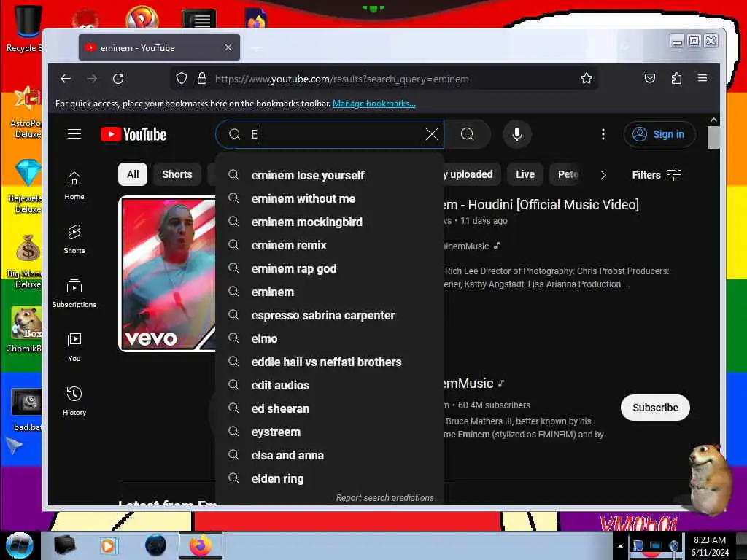Choose suggestion ed sheeran
747x560 pixels.
tap(330, 408)
